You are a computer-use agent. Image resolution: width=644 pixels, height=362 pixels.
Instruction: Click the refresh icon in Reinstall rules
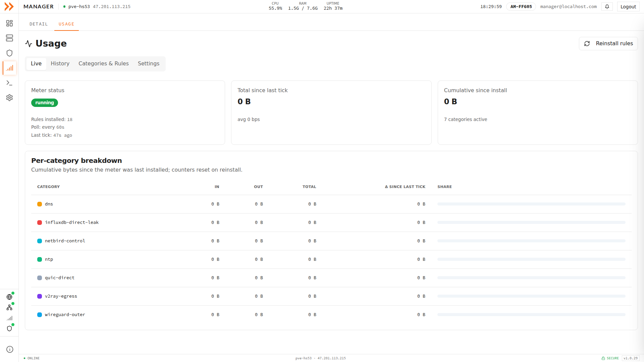[x=587, y=44]
